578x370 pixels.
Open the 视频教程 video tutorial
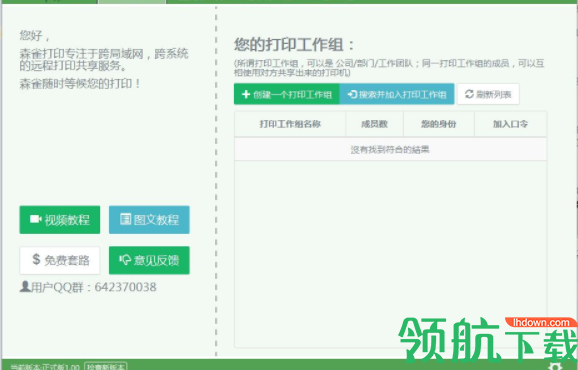[60, 220]
